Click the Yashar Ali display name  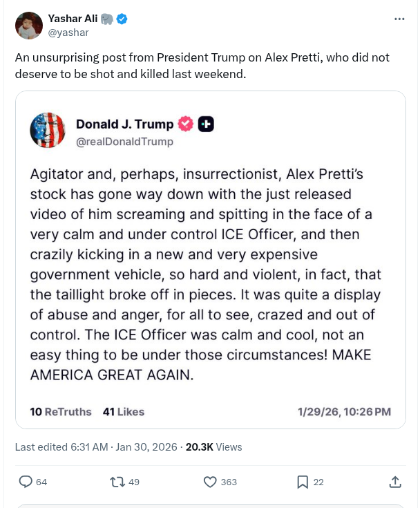(x=73, y=19)
